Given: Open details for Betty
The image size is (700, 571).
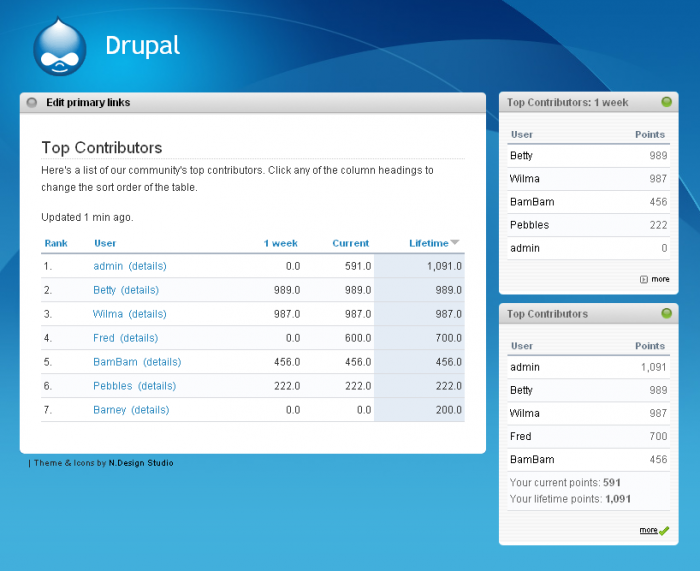Looking at the screenshot, I should pyautogui.click(x=140, y=290).
